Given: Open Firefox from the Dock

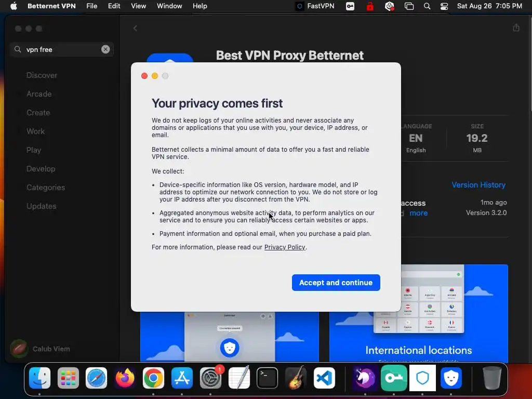Looking at the screenshot, I should coord(125,378).
